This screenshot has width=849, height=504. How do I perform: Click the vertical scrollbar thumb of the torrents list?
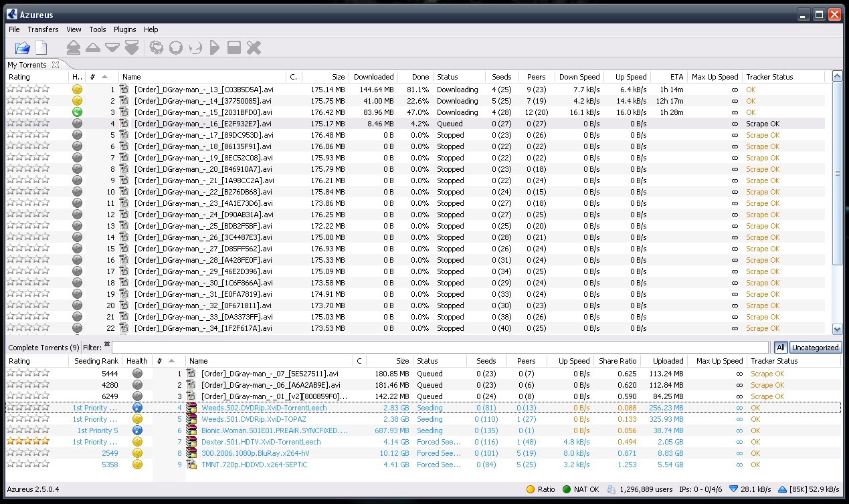tap(837, 172)
